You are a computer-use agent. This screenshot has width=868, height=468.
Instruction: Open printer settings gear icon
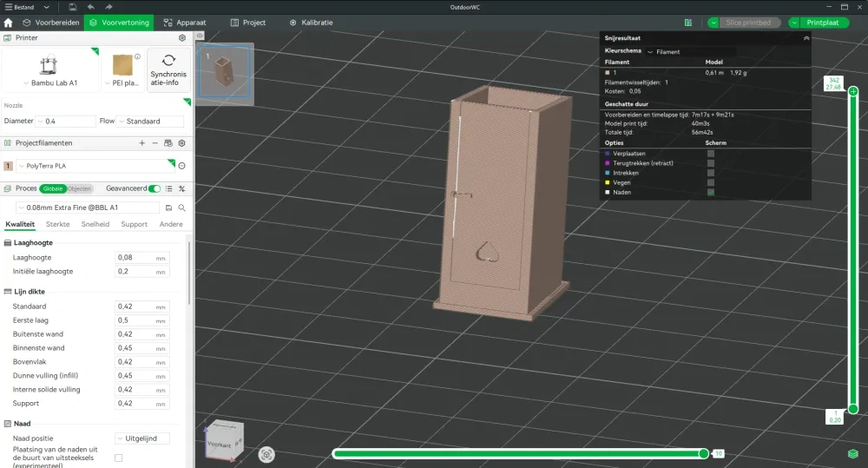(x=181, y=38)
